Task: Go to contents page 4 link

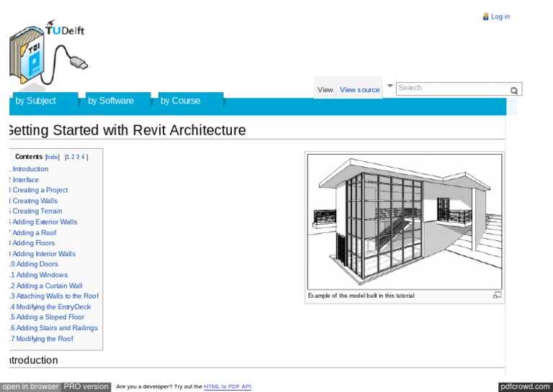Action: (83, 157)
